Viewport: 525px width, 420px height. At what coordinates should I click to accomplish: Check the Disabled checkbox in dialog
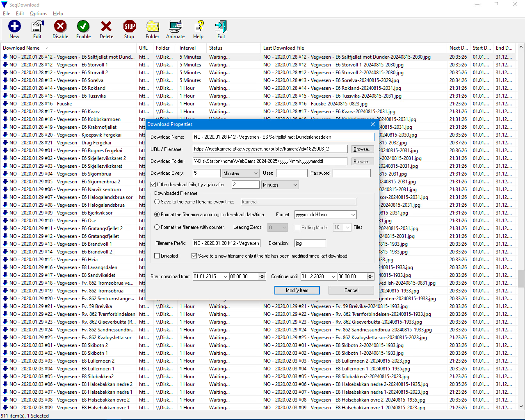tap(157, 256)
